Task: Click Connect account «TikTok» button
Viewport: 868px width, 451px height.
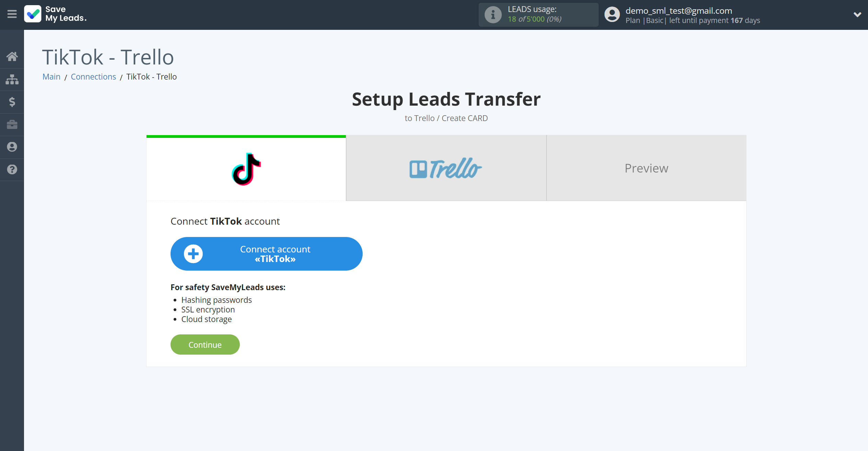Action: [266, 253]
